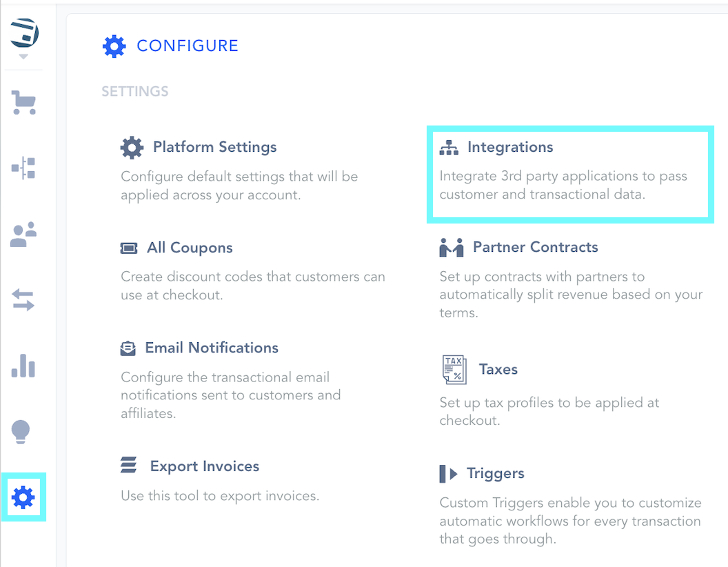Open Email Notifications settings

(x=212, y=348)
